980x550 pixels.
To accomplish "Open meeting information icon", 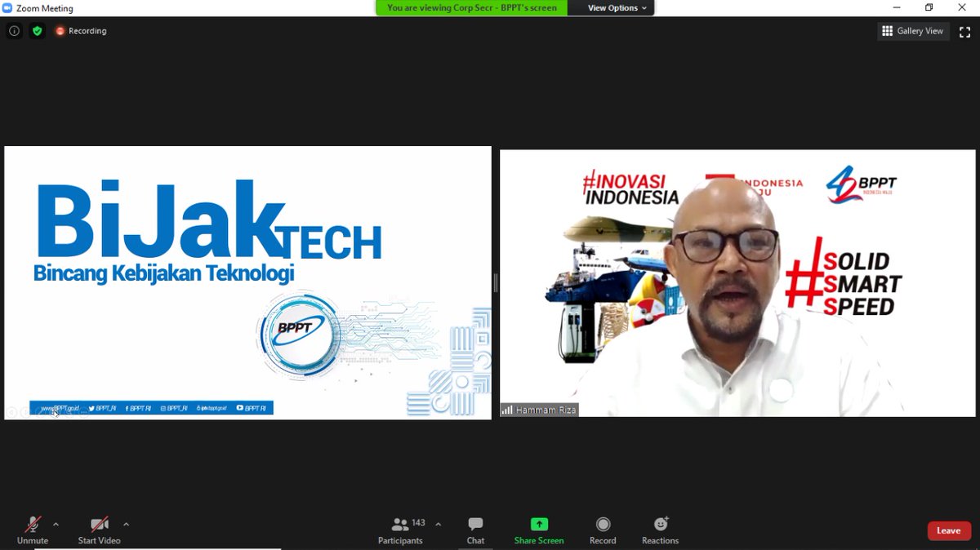I will [14, 31].
